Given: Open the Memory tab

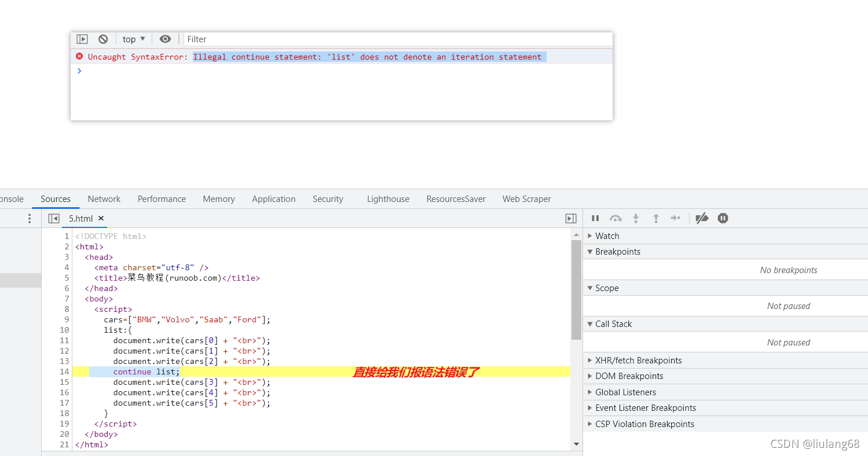Looking at the screenshot, I should point(219,198).
